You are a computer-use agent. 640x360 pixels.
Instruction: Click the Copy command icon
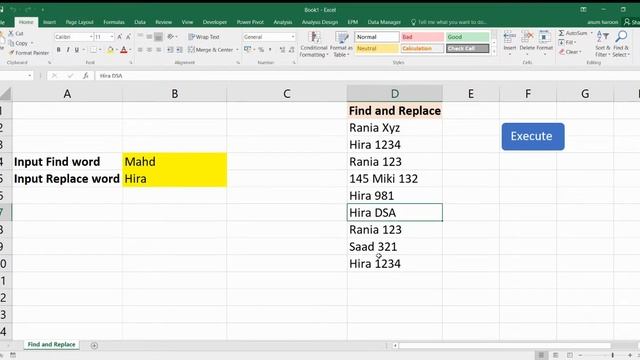[11, 43]
